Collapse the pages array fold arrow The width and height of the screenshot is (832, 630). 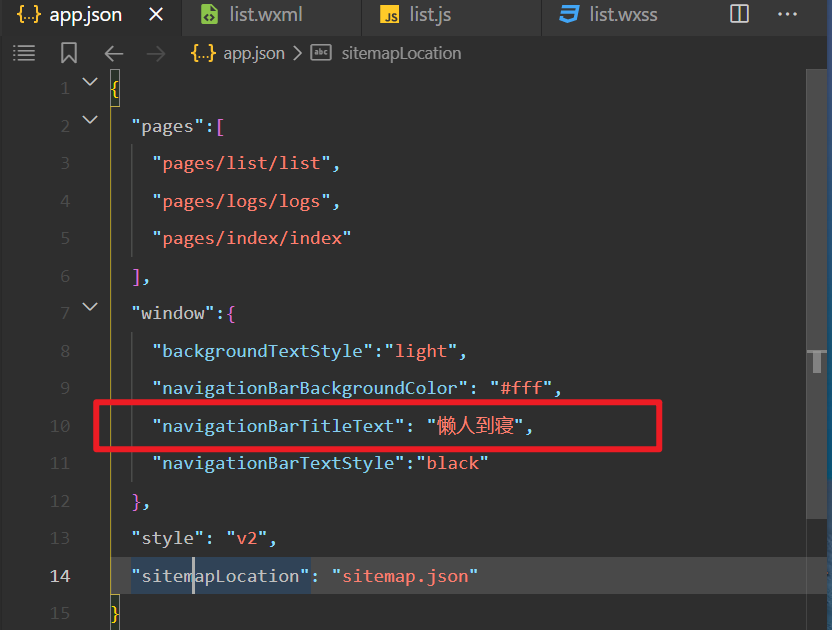[90, 119]
